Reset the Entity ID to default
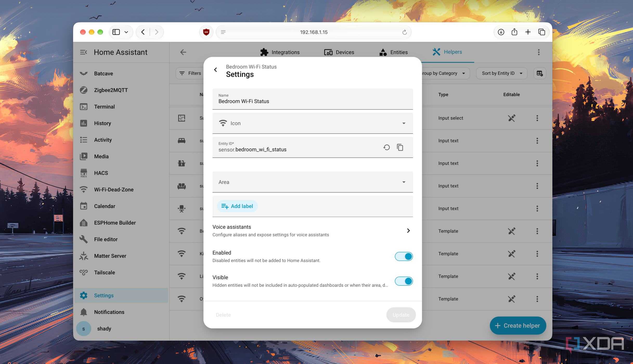 [x=386, y=147]
